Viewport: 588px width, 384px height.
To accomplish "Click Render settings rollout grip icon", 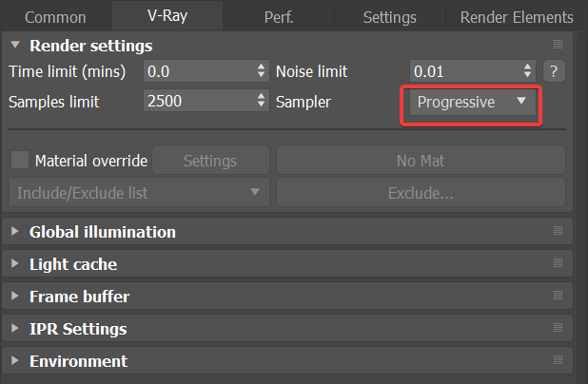I will click(x=559, y=45).
